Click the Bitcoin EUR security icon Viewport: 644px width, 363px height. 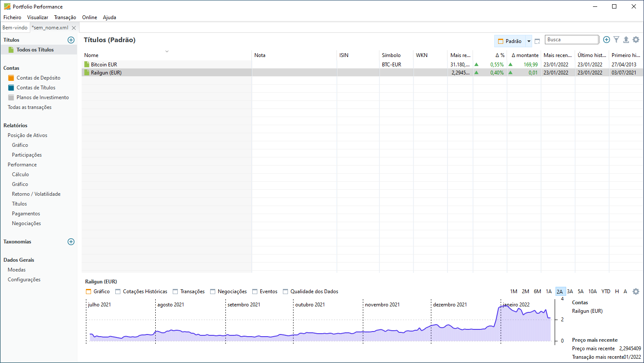pos(87,65)
